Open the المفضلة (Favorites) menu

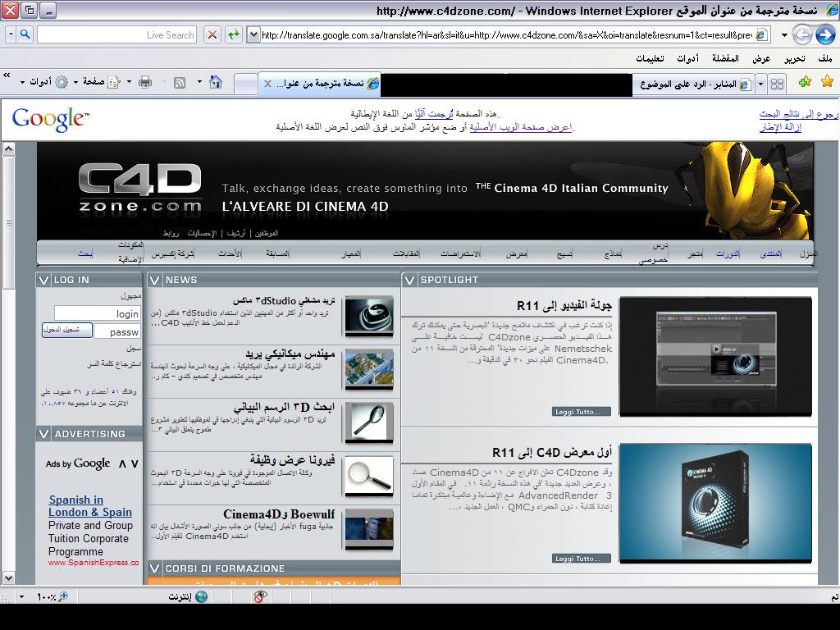click(725, 58)
